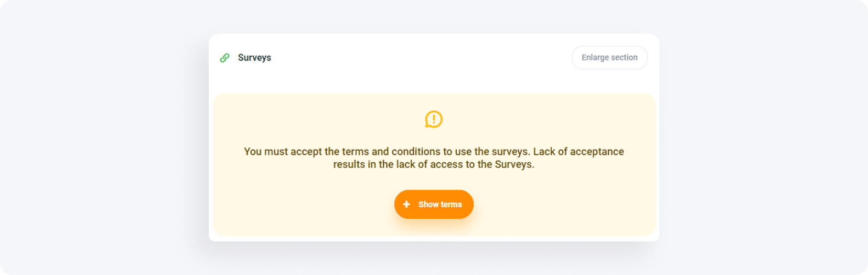Click the terms and conditions warning message

point(434,158)
